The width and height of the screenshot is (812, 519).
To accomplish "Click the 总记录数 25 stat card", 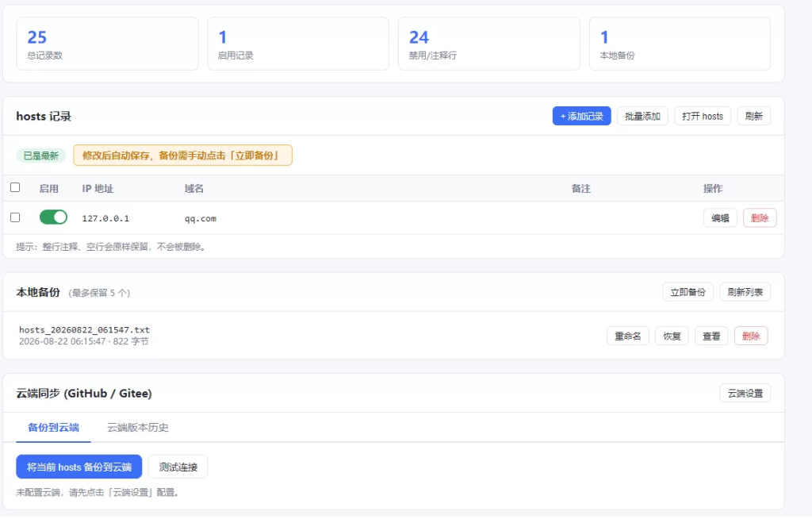I will [107, 44].
